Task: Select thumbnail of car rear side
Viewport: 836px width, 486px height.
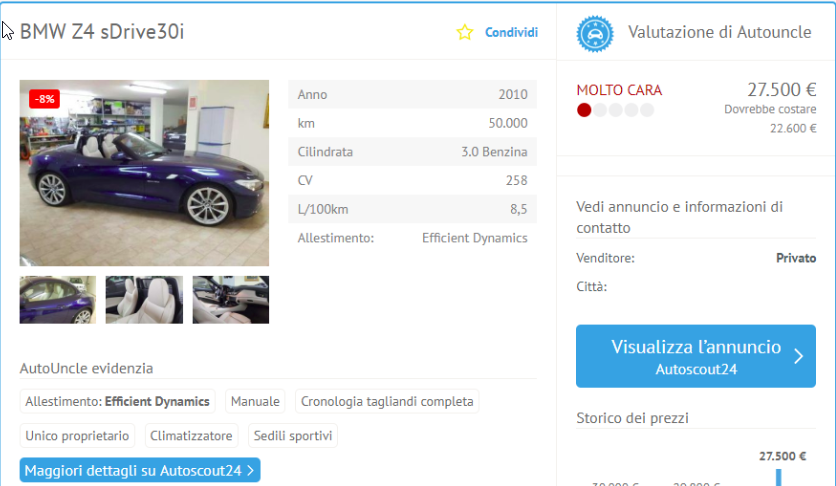Action: (58, 299)
